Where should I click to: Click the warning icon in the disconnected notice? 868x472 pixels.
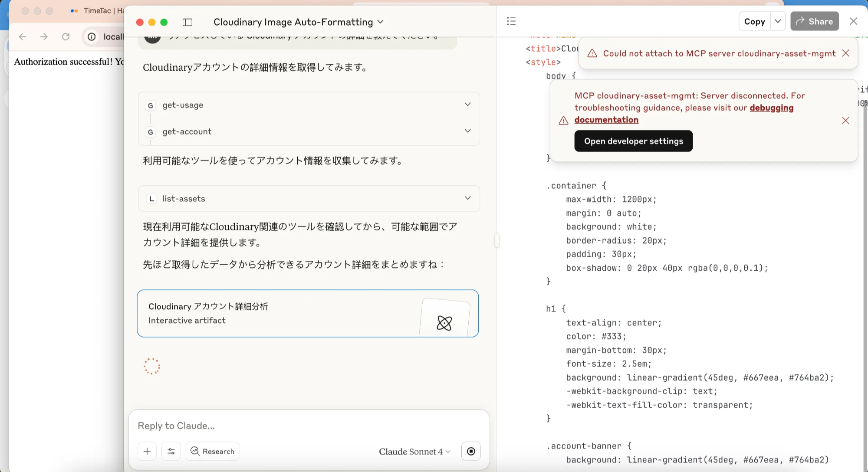563,121
